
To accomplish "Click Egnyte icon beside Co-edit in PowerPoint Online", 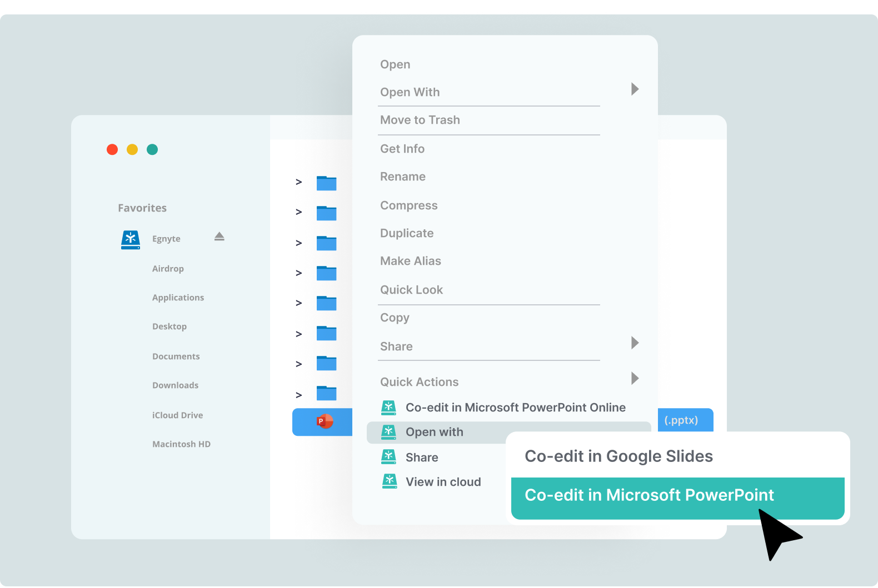I will (x=389, y=408).
